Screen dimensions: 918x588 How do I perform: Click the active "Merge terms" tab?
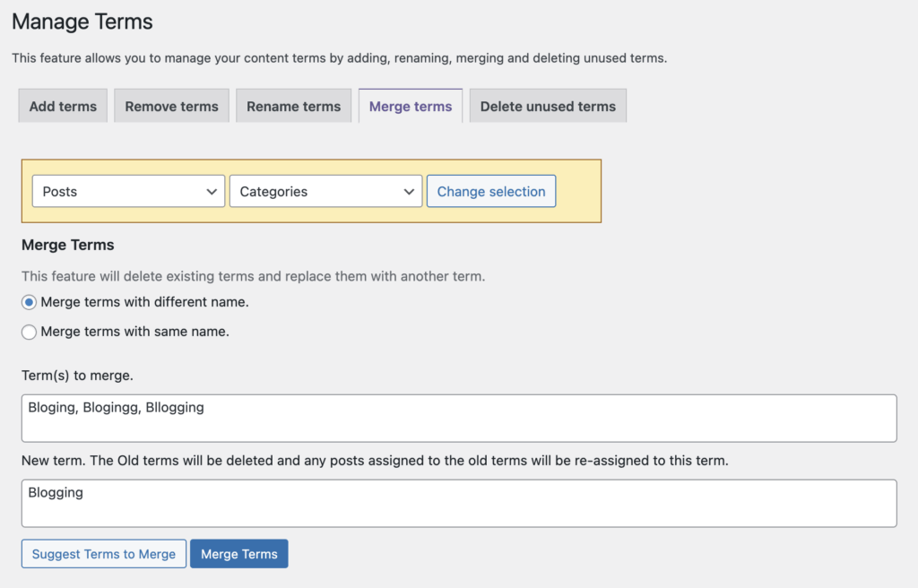(x=410, y=105)
